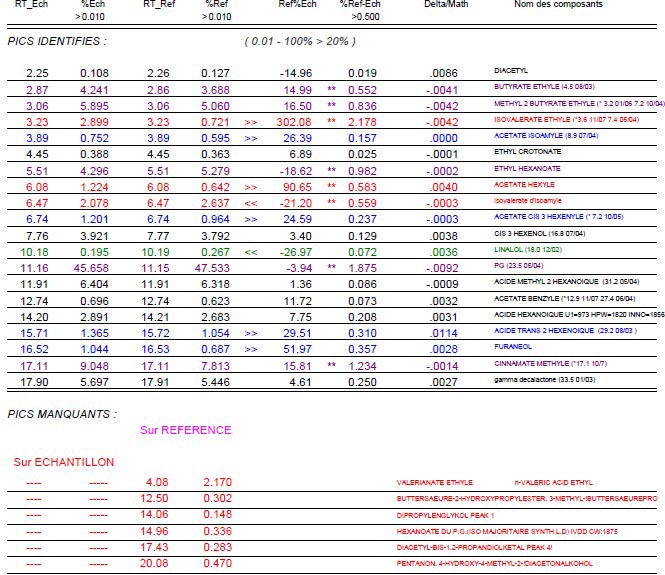Screen dimensions: 665x575
Task: Select the BUTYRATE ETHYLE component name
Action: click(544, 87)
